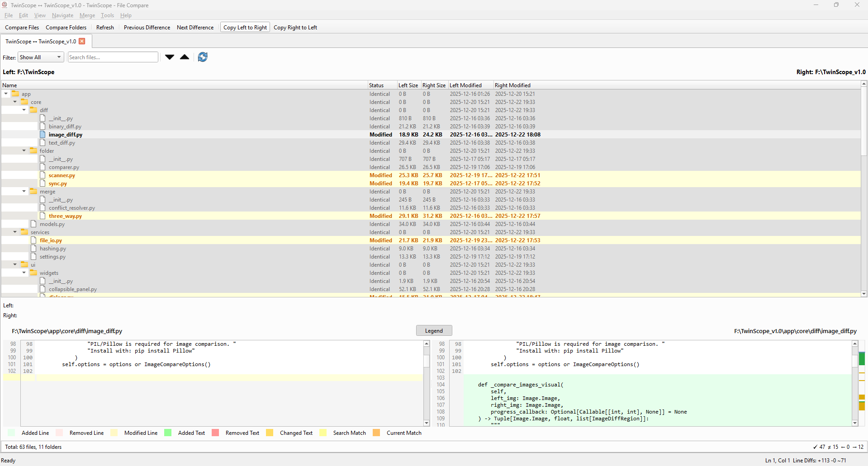Open the Navigate menu

coord(62,15)
